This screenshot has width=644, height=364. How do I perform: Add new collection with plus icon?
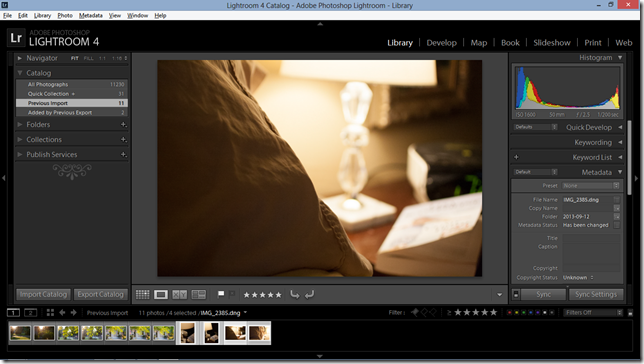[x=123, y=140]
